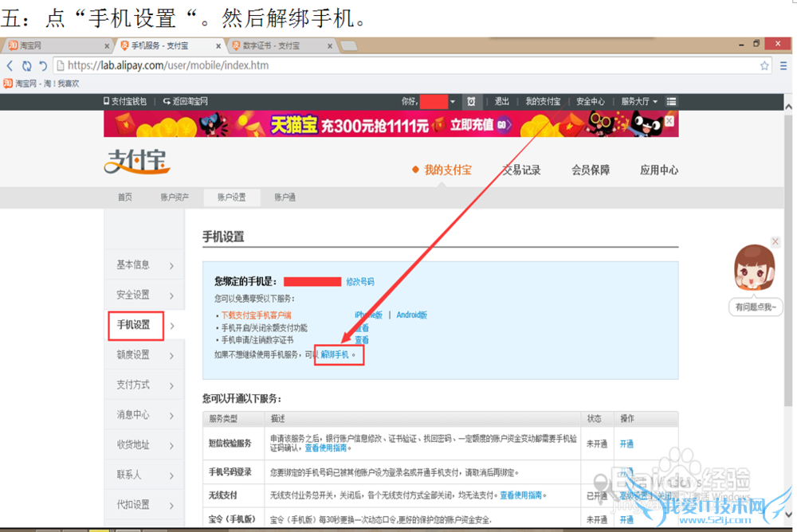Open 支付宝钱包 link
This screenshot has width=797, height=532.
click(x=125, y=102)
